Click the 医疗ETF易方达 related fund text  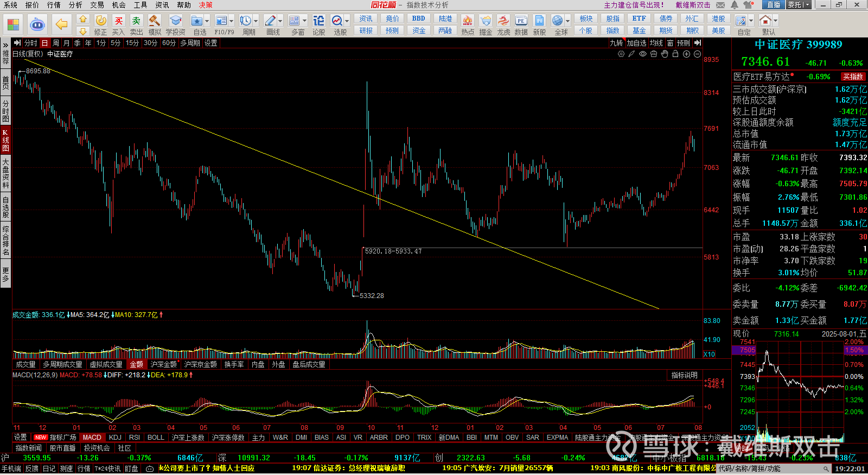click(762, 77)
